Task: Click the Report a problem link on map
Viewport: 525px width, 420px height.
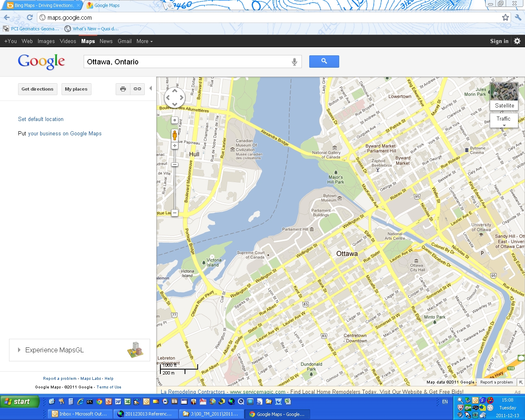Action: (x=497, y=382)
